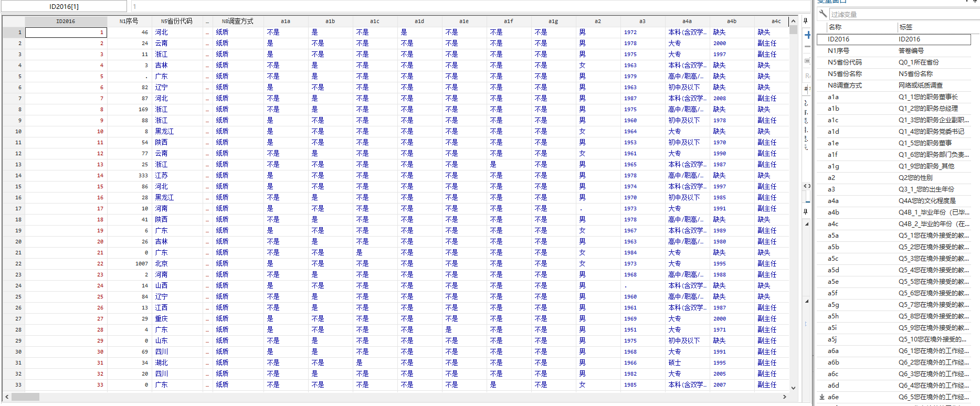Click the wrench icon beside the variable filter

click(823, 14)
